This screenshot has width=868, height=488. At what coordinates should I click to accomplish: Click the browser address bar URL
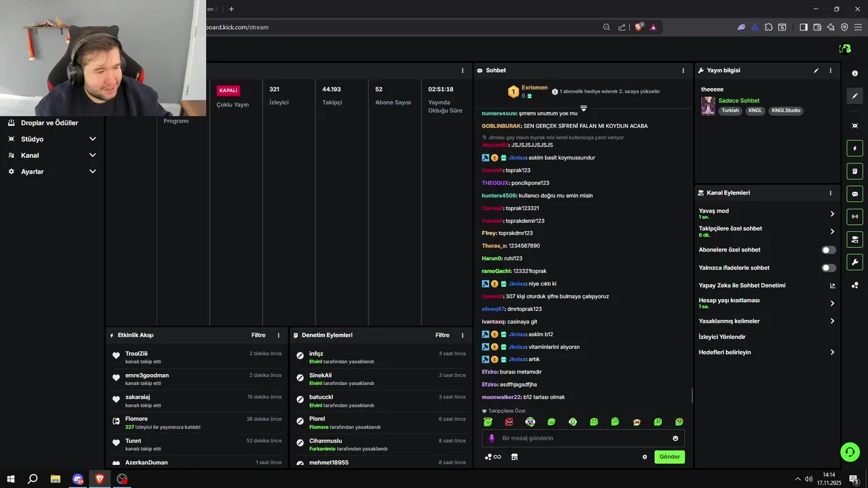[237, 27]
